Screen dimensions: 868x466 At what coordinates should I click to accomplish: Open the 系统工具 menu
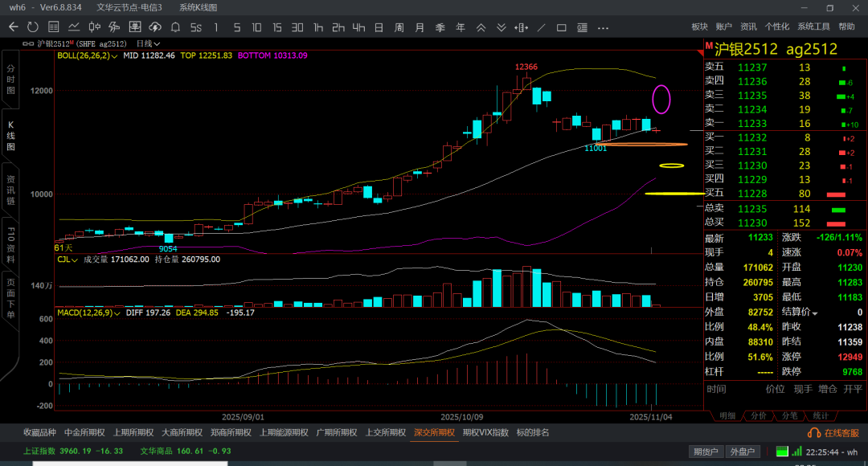pyautogui.click(x=813, y=27)
